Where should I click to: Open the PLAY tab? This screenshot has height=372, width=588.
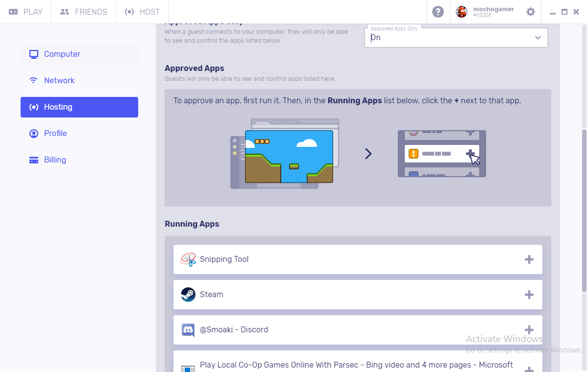coord(25,12)
